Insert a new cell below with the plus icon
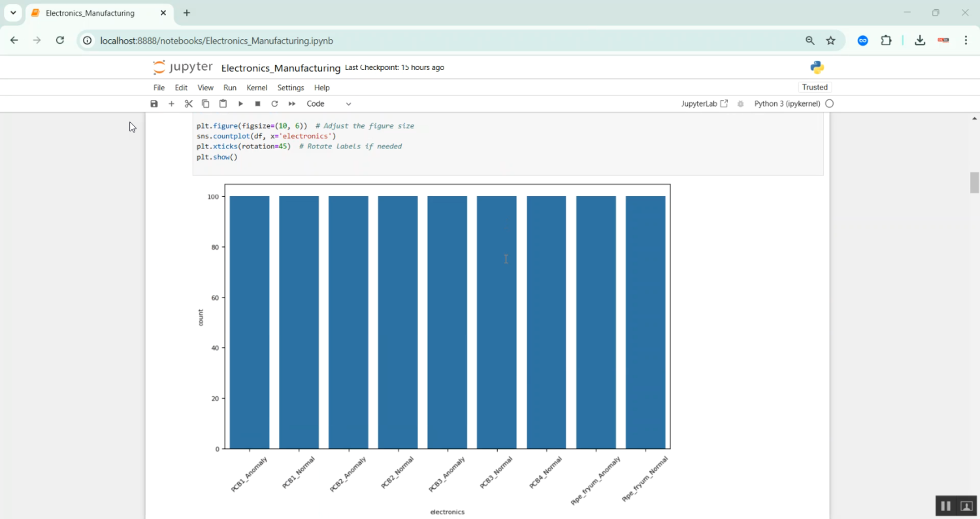The image size is (980, 519). (171, 104)
